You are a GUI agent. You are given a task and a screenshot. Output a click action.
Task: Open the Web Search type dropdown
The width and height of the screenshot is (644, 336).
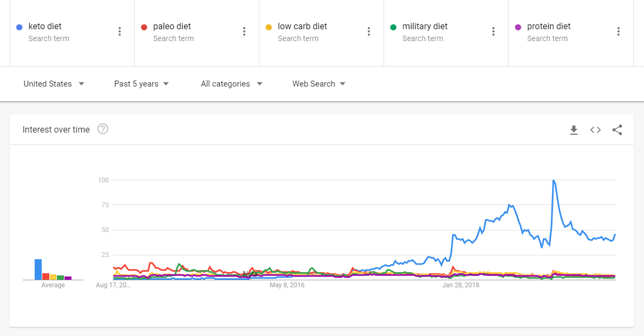pos(318,84)
